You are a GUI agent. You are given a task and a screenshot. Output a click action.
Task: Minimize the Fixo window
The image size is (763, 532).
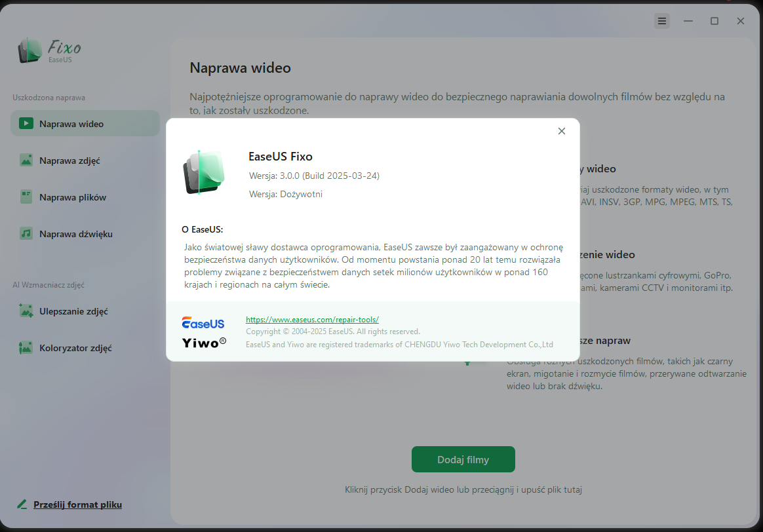[x=688, y=21]
